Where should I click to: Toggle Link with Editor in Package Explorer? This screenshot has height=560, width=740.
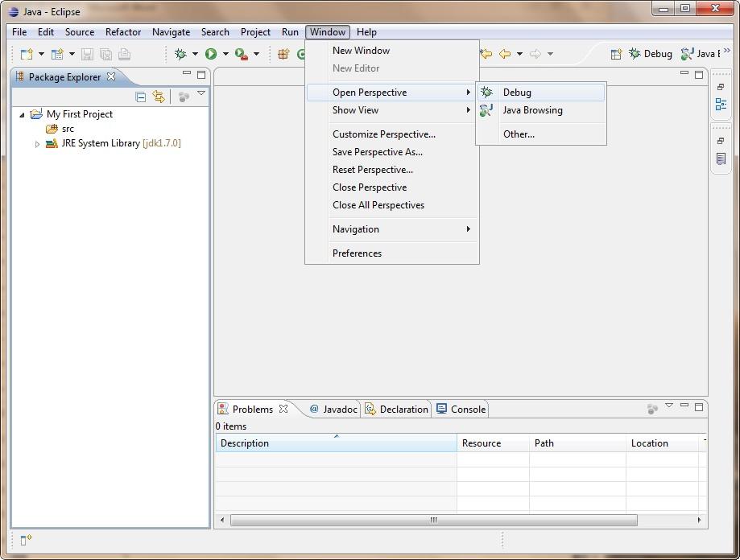coord(159,97)
